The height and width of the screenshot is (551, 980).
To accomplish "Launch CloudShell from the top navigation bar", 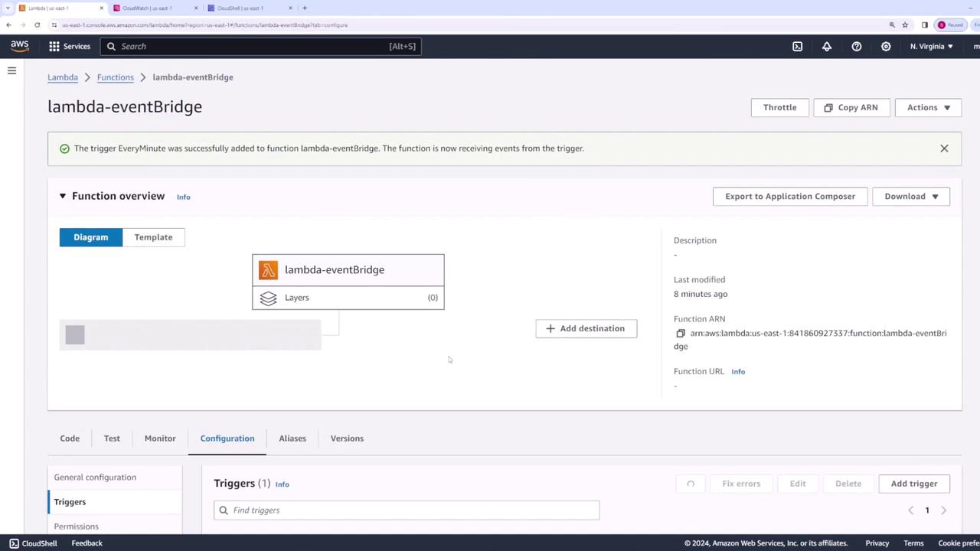I will pyautogui.click(x=797, y=46).
